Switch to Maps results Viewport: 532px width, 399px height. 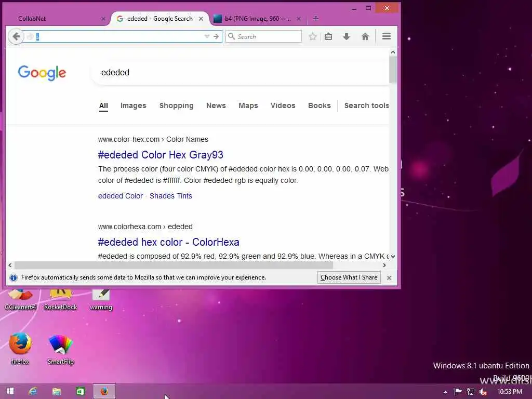[x=248, y=105]
